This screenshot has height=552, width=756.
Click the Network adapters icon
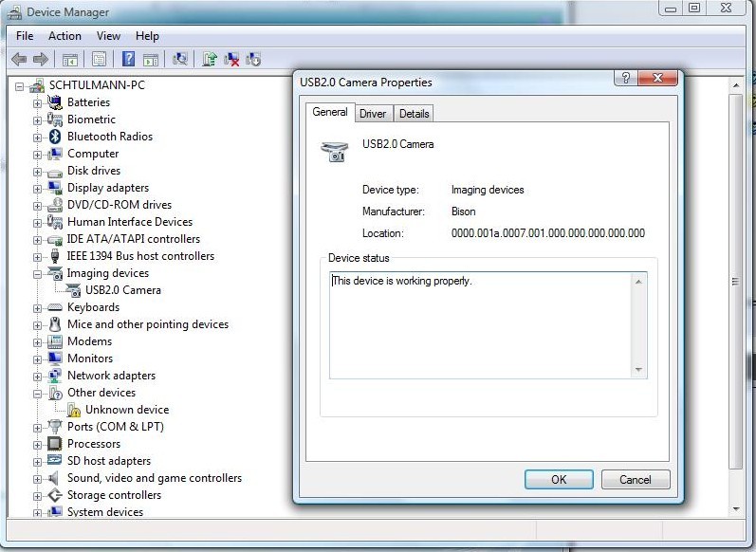(55, 375)
